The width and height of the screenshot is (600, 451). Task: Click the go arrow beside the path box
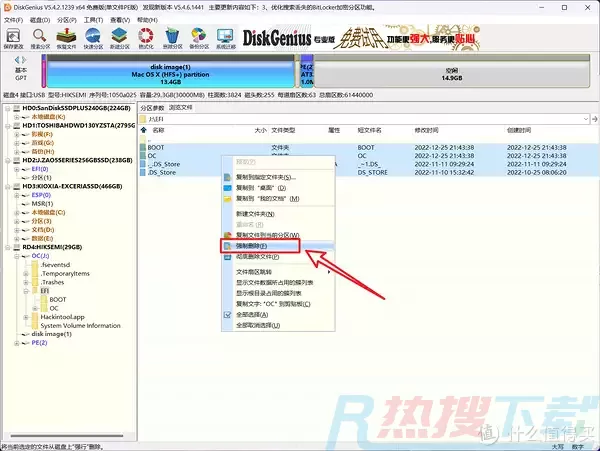[594, 119]
